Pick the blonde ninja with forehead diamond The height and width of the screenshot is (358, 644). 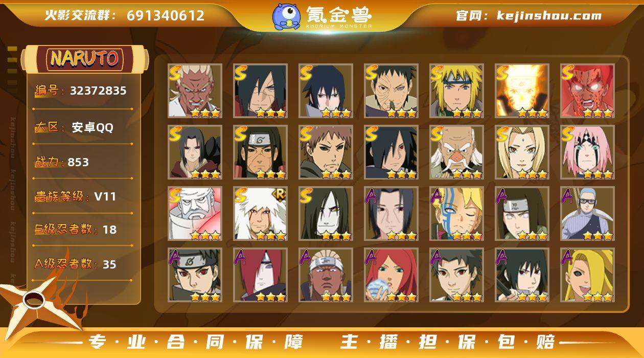click(522, 152)
